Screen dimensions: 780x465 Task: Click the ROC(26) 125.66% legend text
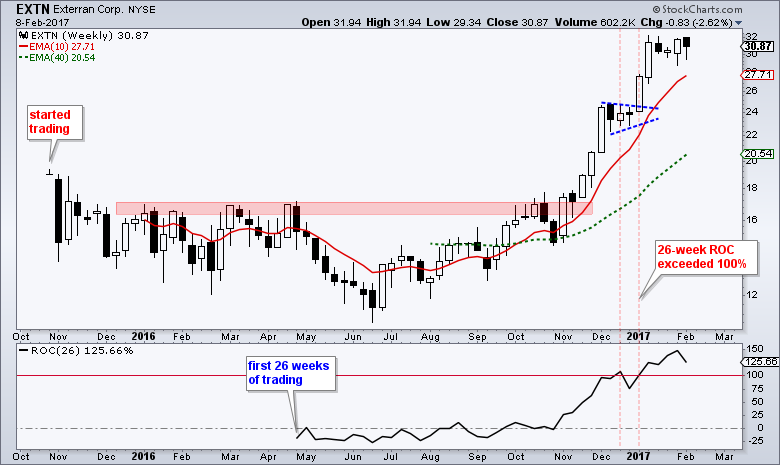tap(82, 351)
